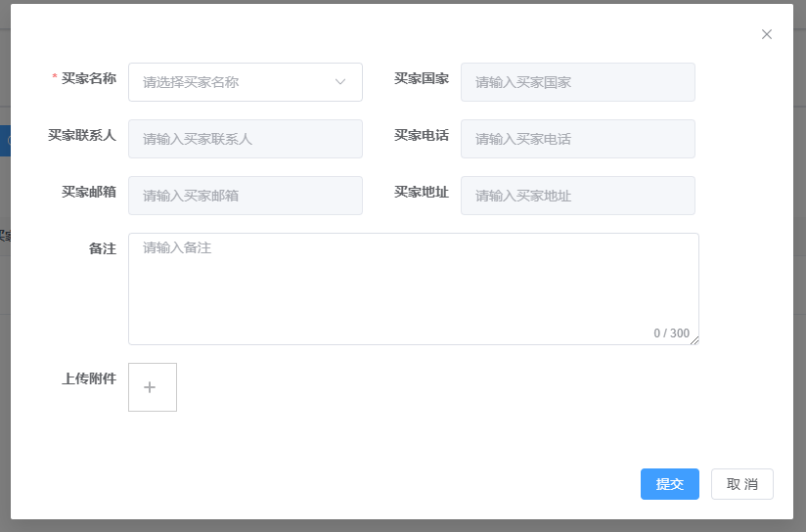Close the dialog with the X icon

(x=767, y=34)
